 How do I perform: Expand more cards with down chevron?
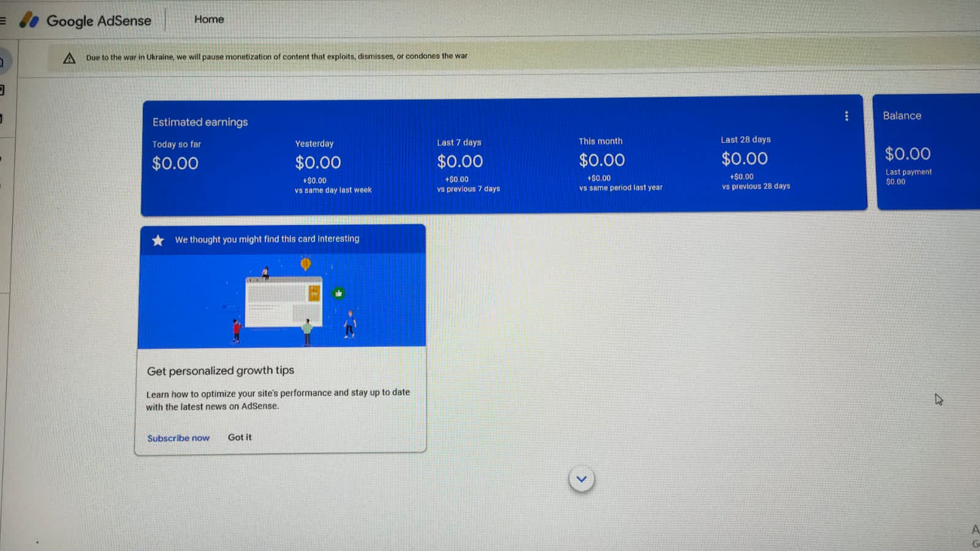[x=581, y=479]
